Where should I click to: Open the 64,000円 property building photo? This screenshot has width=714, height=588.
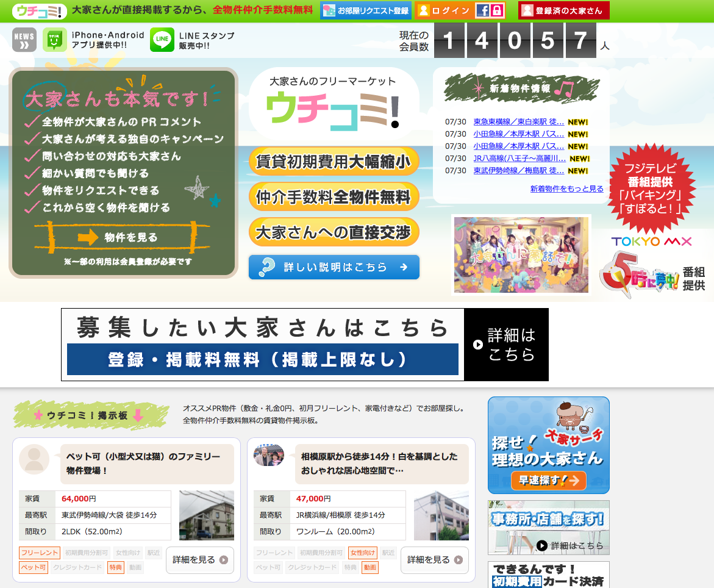207,515
